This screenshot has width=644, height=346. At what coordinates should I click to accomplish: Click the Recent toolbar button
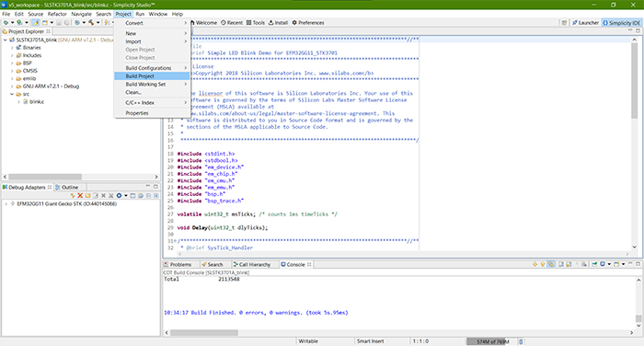click(x=232, y=23)
